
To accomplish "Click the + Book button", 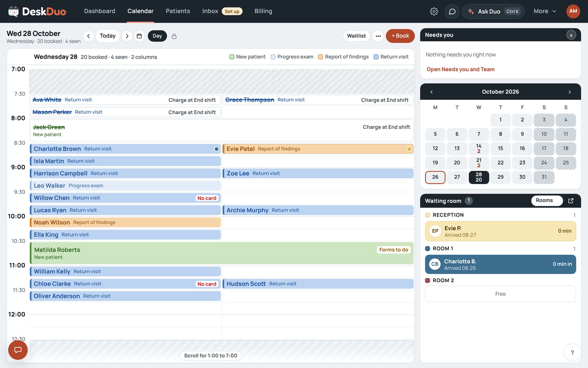I will [400, 36].
